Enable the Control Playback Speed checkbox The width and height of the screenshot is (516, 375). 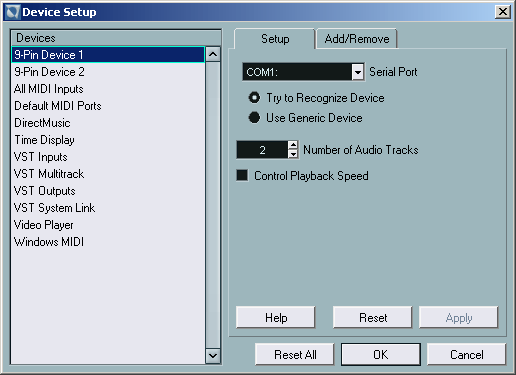click(x=242, y=175)
